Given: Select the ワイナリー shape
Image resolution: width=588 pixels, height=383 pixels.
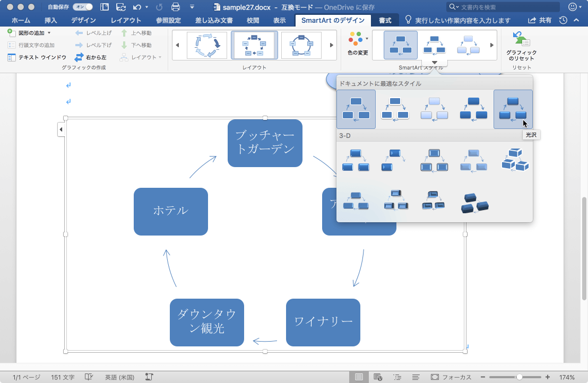Looking at the screenshot, I should pyautogui.click(x=323, y=323).
